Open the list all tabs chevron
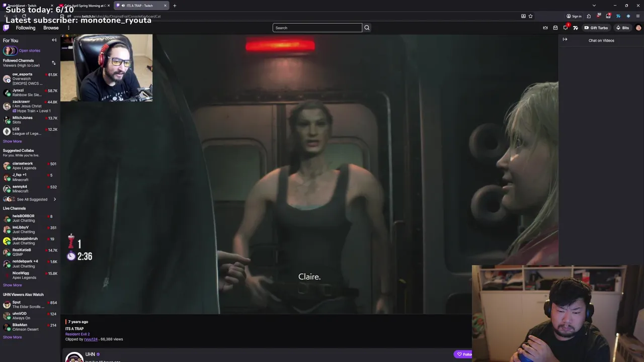644x362 pixels. point(594,6)
